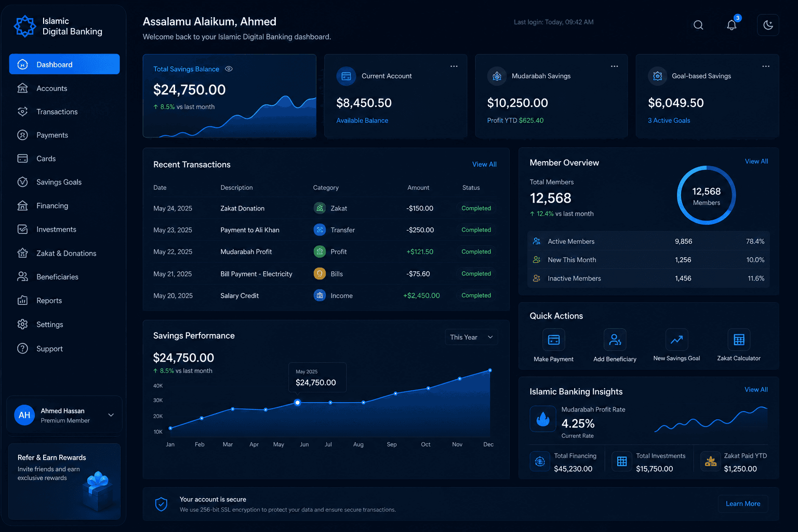Click the May 22, 2025 date cell

coord(173,252)
